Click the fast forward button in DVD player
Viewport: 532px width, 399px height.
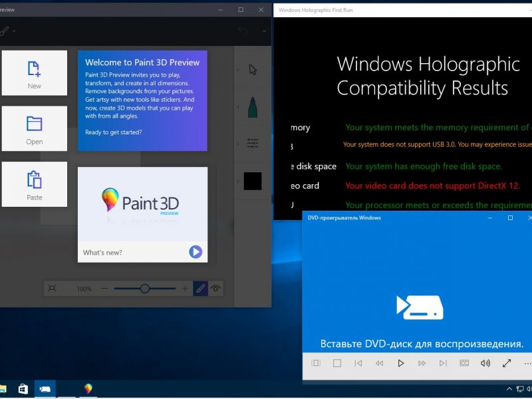[422, 363]
